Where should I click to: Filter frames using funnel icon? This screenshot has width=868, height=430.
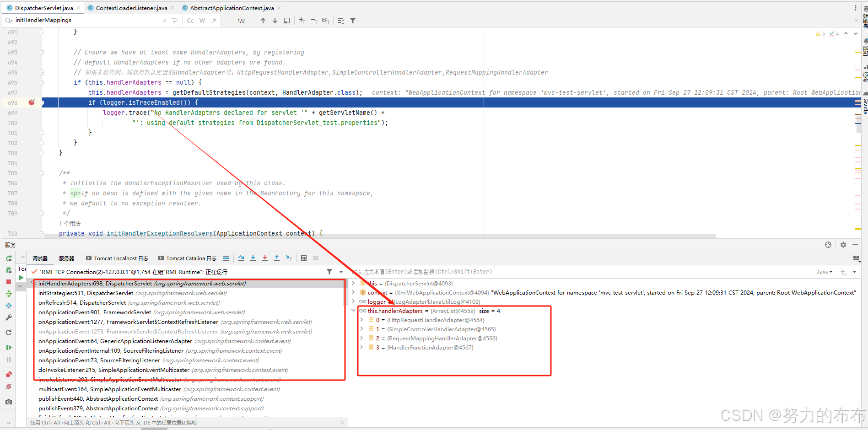[x=329, y=272]
